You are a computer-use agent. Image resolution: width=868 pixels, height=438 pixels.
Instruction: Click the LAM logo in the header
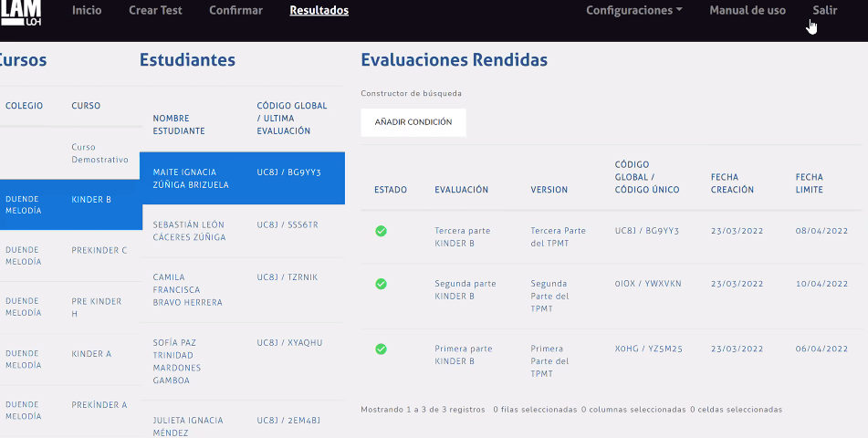[20, 12]
